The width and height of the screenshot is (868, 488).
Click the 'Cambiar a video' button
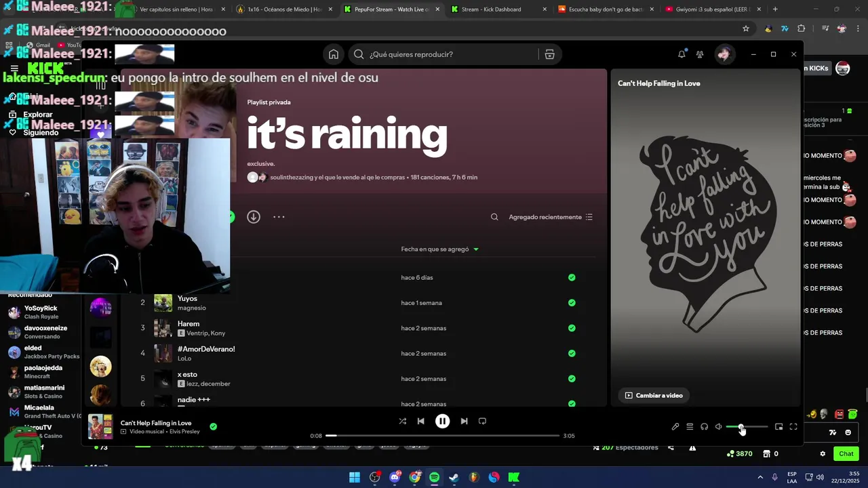tap(654, 395)
